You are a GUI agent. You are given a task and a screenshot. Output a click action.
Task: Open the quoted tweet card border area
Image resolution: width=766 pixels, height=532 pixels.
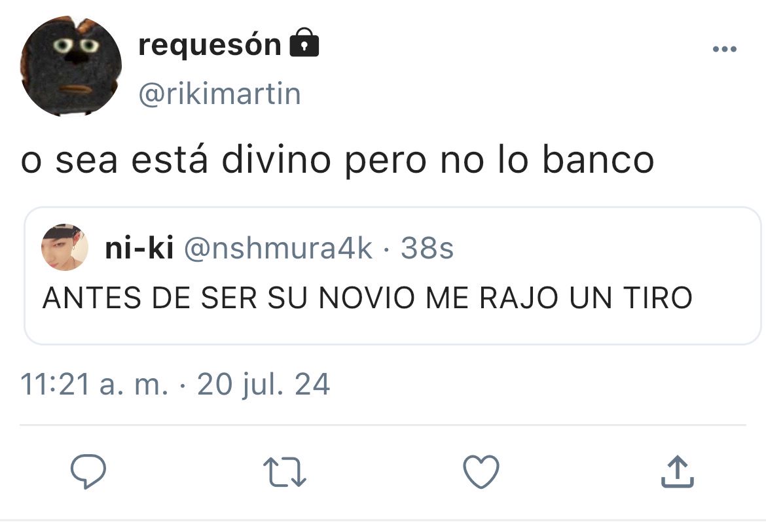[x=393, y=275]
